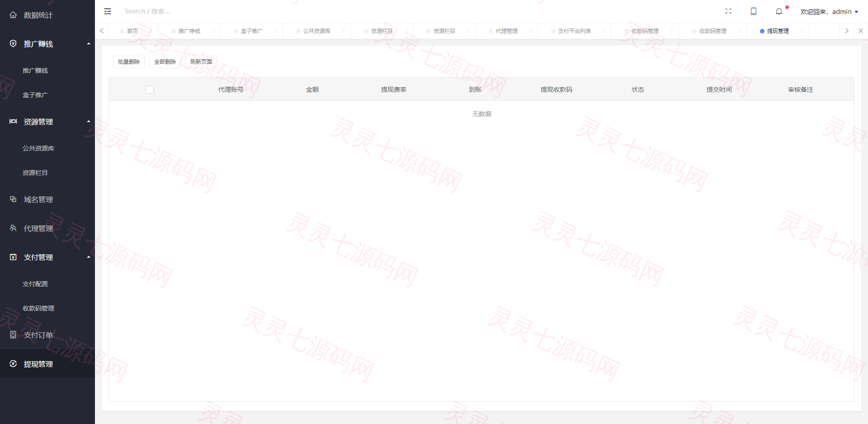
Task: Collapse the 支付管理 submenu arrow
Action: [x=89, y=257]
